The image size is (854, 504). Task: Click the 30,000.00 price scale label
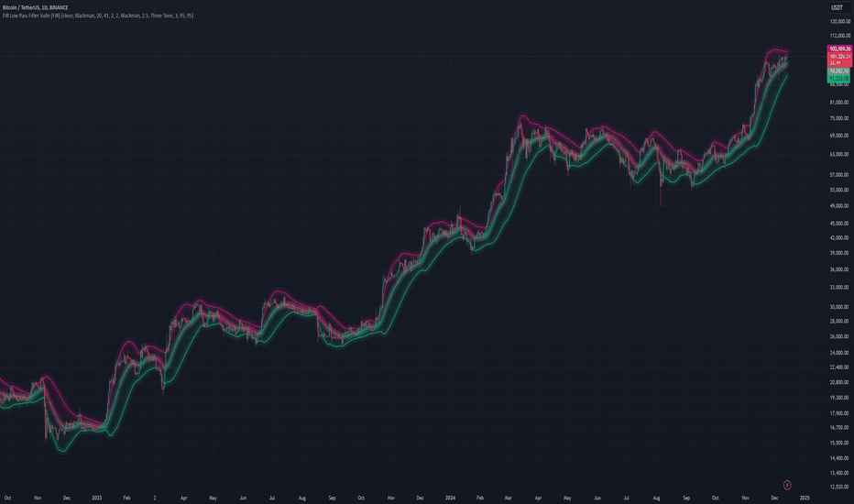[x=840, y=307]
